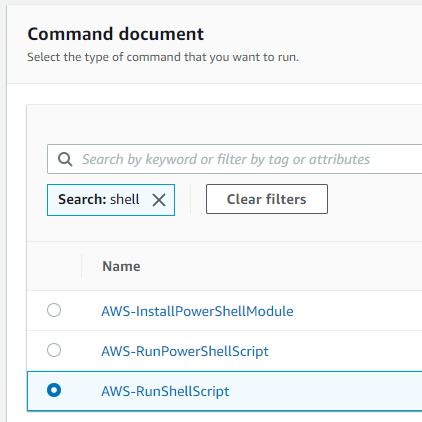Click the Clear filters button
The width and height of the screenshot is (422, 422).
(x=267, y=199)
